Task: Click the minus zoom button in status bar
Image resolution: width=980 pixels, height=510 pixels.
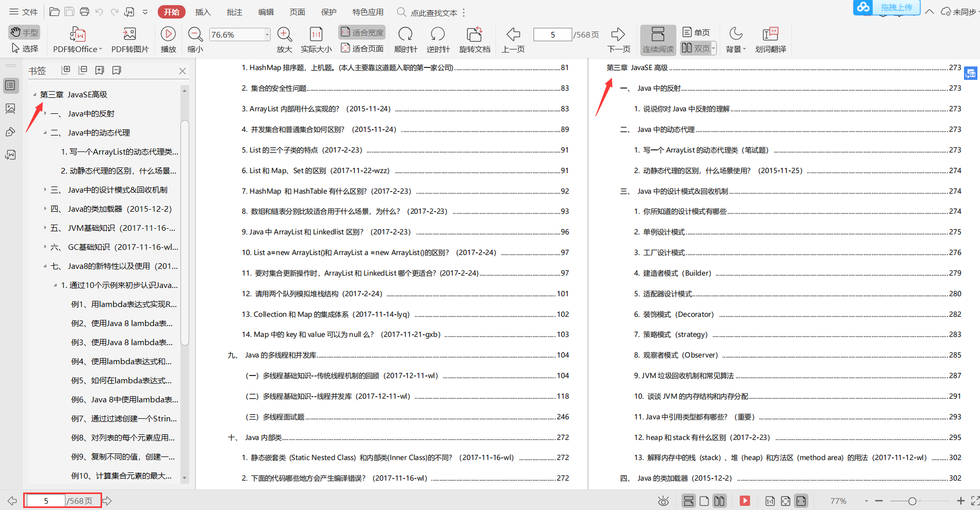Action: coord(879,501)
